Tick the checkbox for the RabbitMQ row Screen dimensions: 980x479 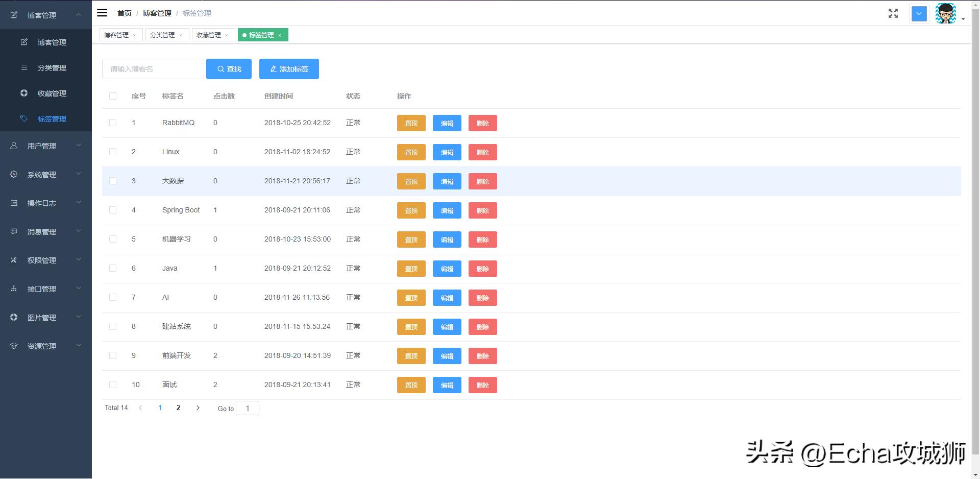point(113,123)
